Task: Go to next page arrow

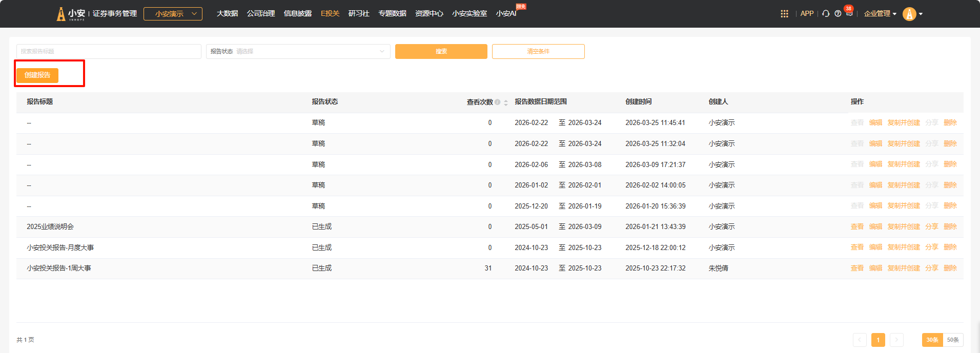Action: point(896,340)
